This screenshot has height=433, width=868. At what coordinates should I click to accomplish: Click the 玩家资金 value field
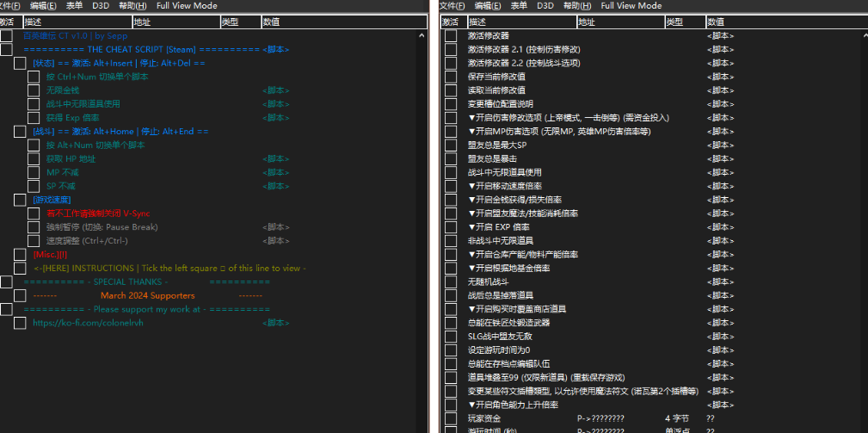pos(711,418)
